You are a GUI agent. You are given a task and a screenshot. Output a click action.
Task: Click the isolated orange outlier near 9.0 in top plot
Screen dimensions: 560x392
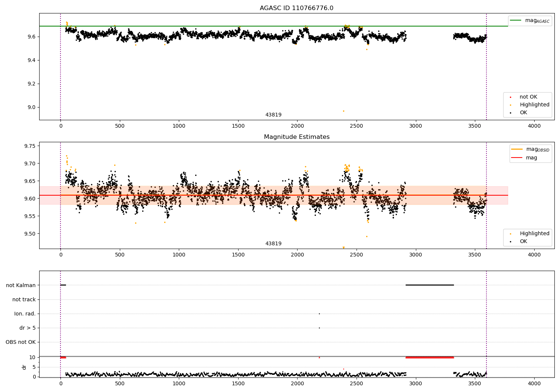(x=343, y=111)
